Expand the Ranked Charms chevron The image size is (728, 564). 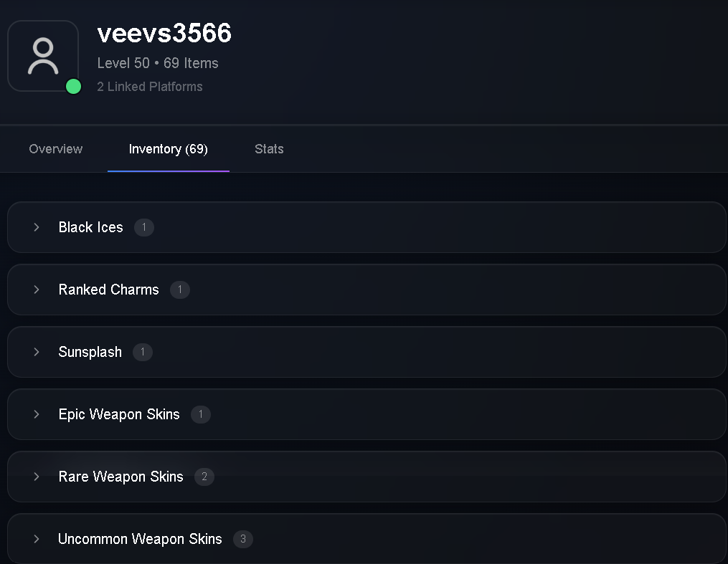point(36,290)
